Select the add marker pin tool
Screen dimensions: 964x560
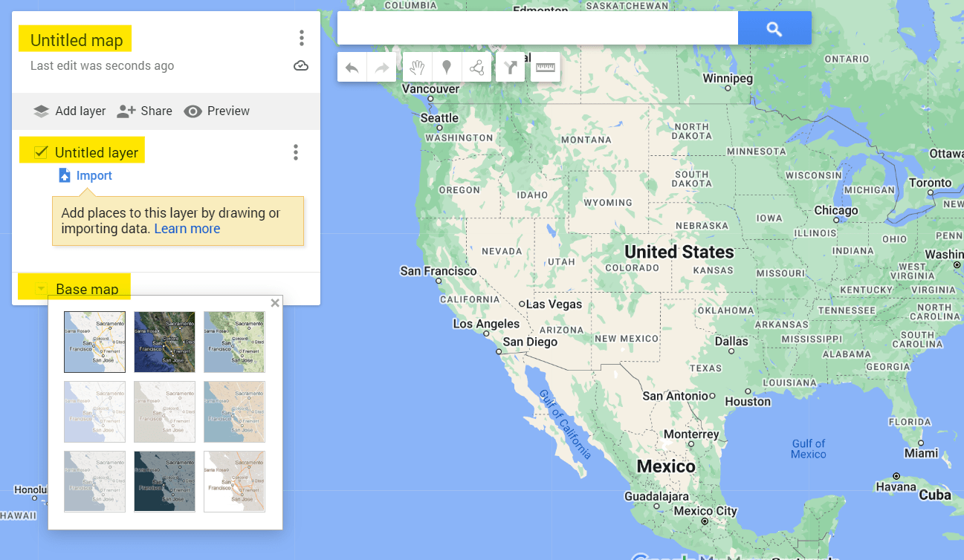[x=447, y=68]
